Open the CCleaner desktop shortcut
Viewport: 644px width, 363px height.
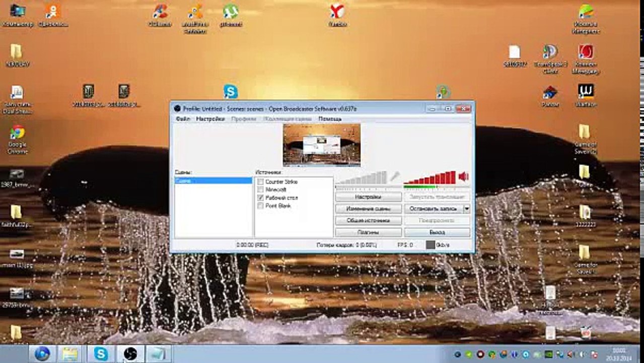160,15
